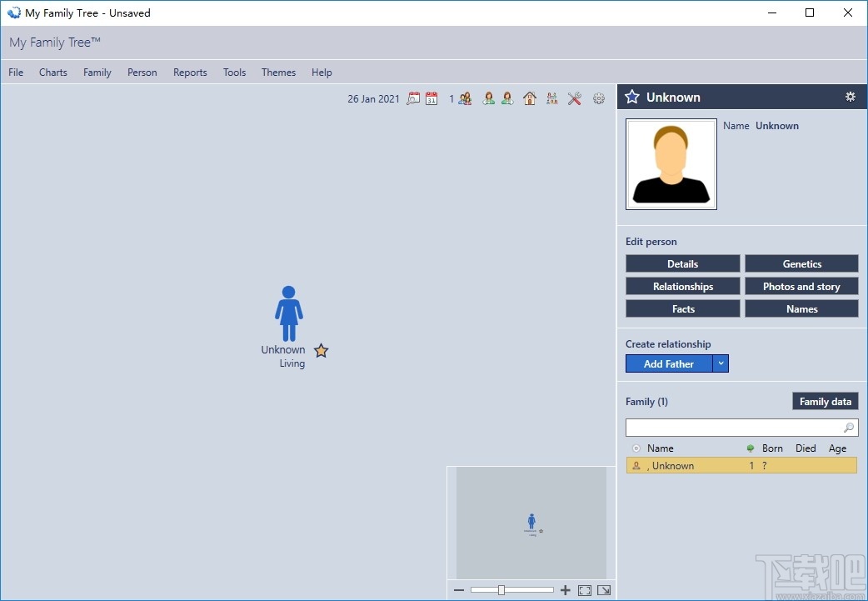Image resolution: width=868 pixels, height=601 pixels.
Task: Maximize the My Family Tree window
Action: click(810, 13)
